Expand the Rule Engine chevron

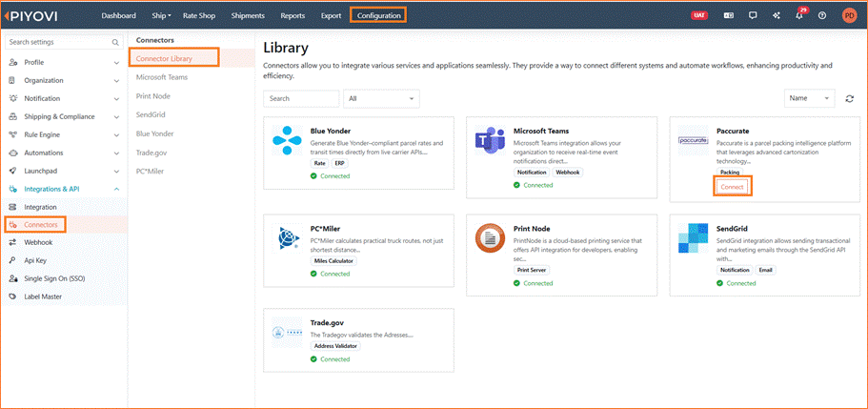[116, 134]
